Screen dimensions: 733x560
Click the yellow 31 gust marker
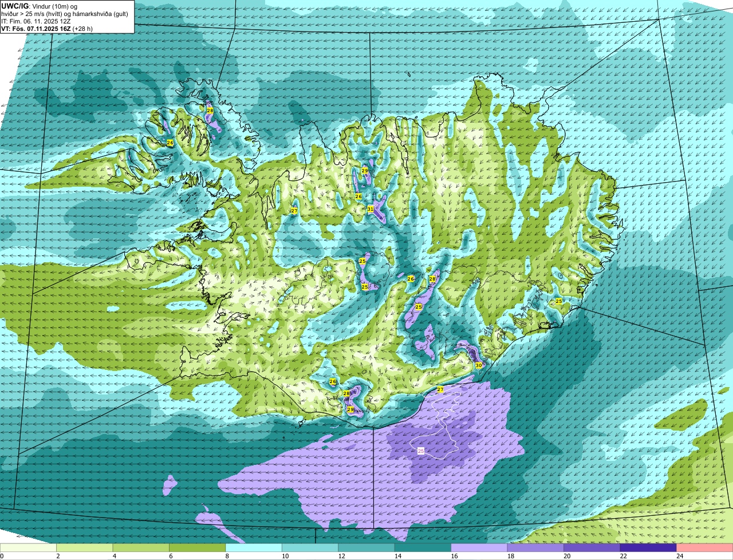pos(371,209)
